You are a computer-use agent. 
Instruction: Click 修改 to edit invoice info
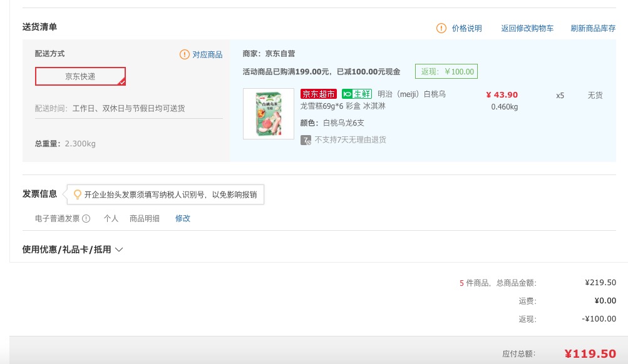pyautogui.click(x=183, y=218)
